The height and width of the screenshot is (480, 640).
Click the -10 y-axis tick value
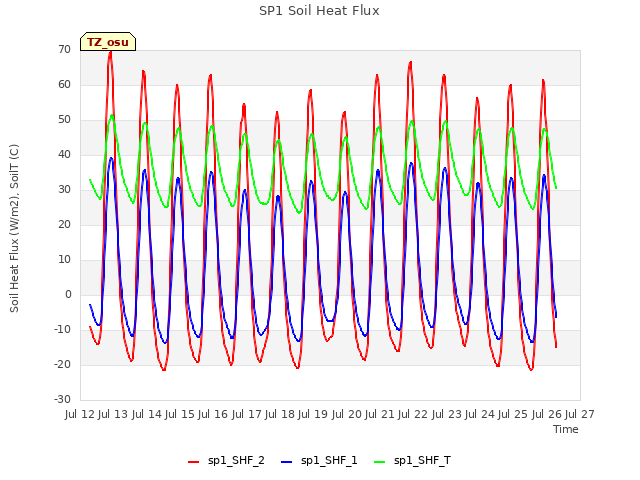(62, 329)
